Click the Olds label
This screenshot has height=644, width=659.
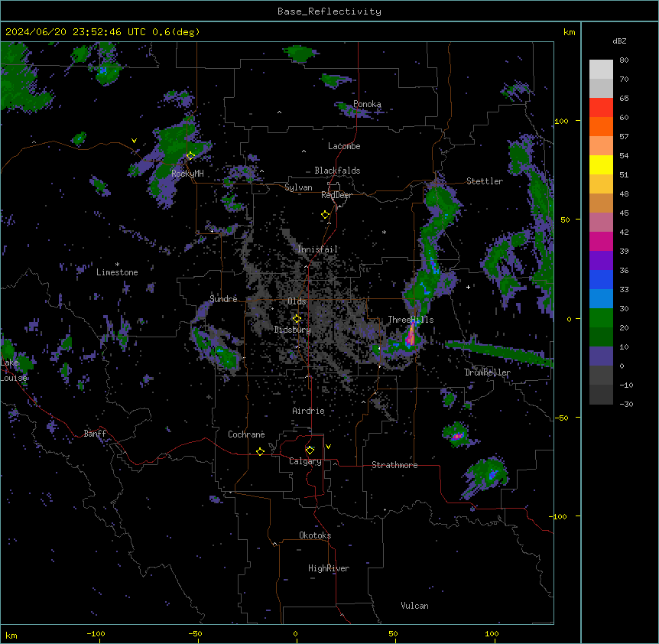297,301
